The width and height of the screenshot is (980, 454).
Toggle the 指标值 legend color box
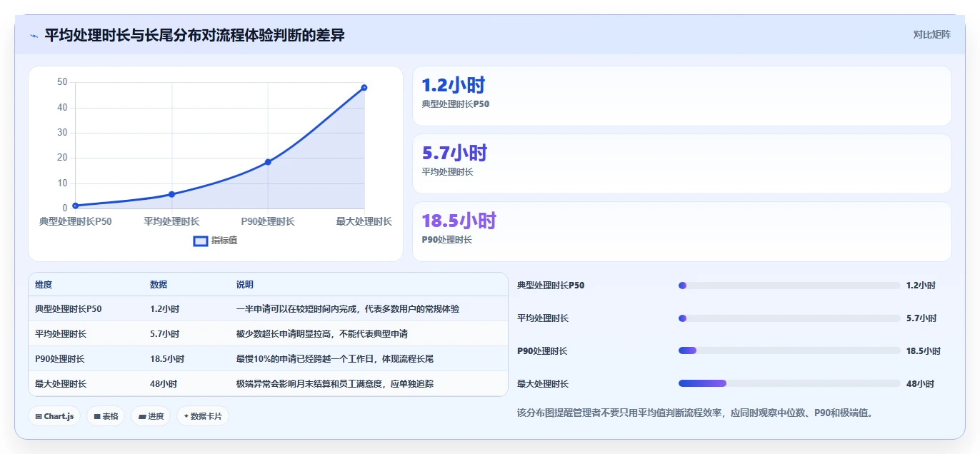[x=201, y=241]
